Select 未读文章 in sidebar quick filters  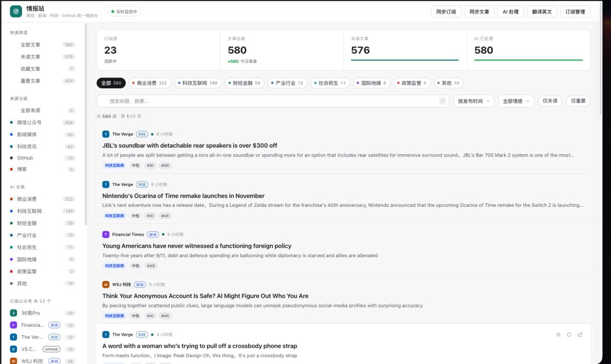[43, 57]
